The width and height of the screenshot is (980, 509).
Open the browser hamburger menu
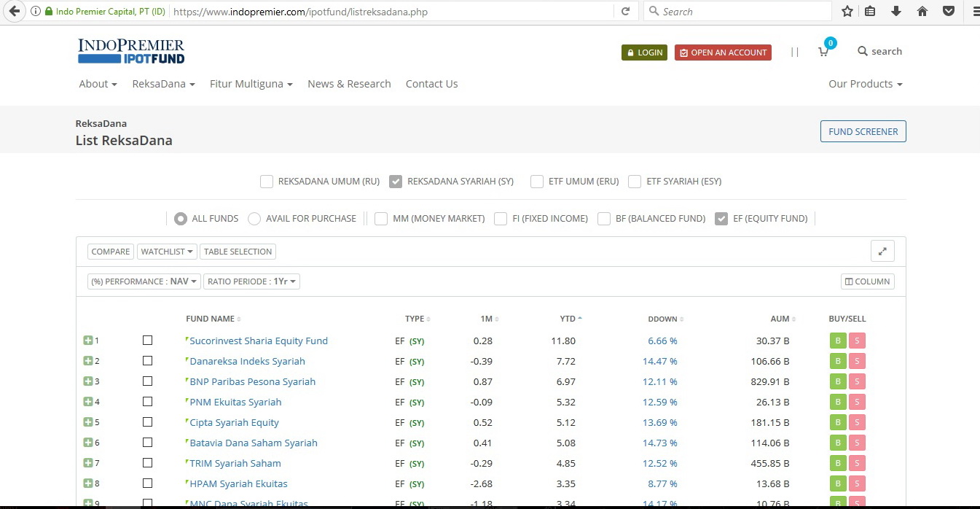(x=975, y=11)
